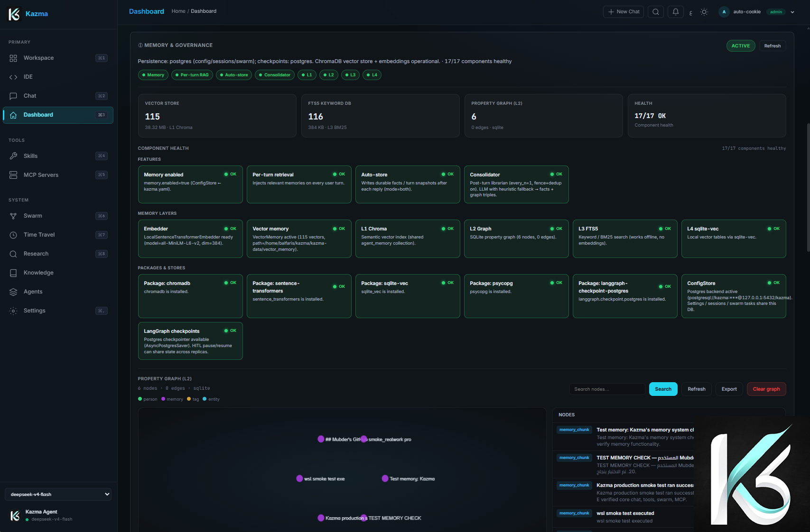Click the LangGraph checkpoints card
Viewport: 810px width, 532px height.
pos(190,341)
